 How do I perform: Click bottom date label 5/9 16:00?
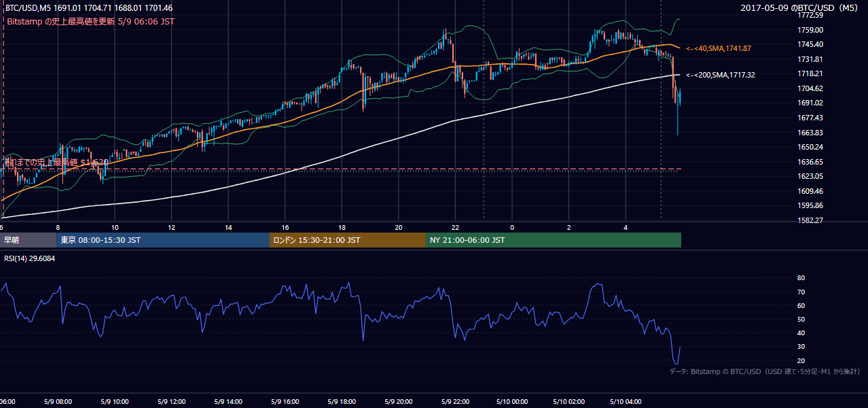(x=285, y=402)
